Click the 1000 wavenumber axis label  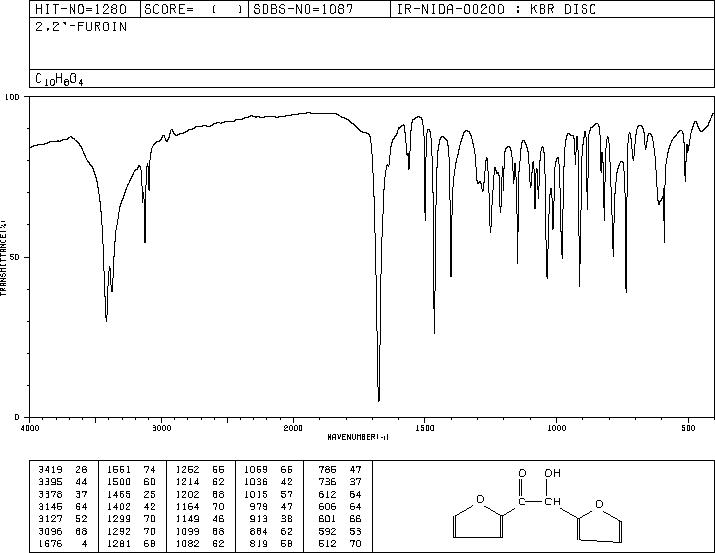[556, 428]
